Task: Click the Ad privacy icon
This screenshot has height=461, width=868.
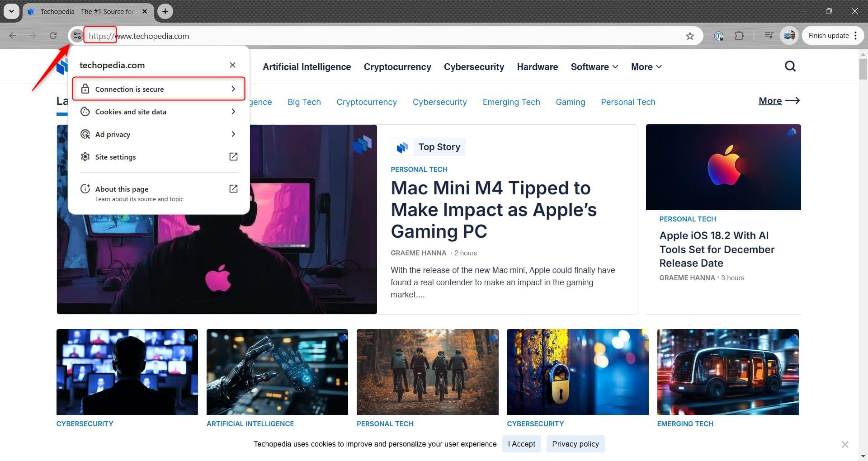Action: coord(85,134)
